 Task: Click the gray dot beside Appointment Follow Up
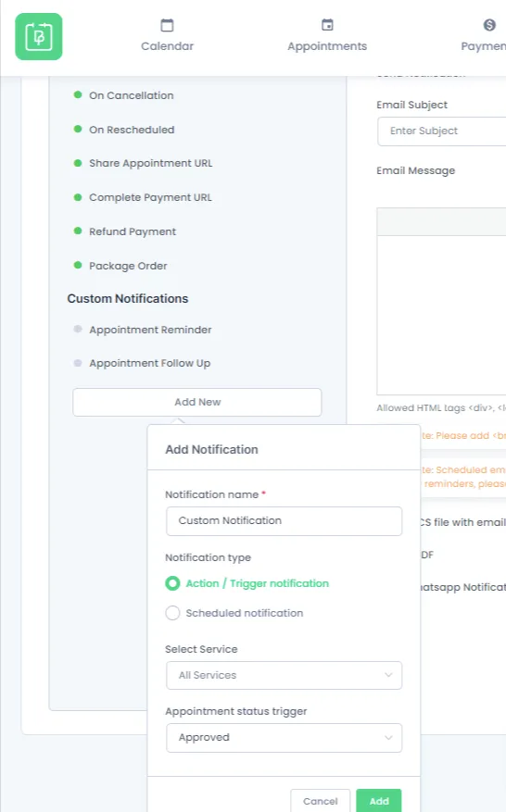point(78,363)
